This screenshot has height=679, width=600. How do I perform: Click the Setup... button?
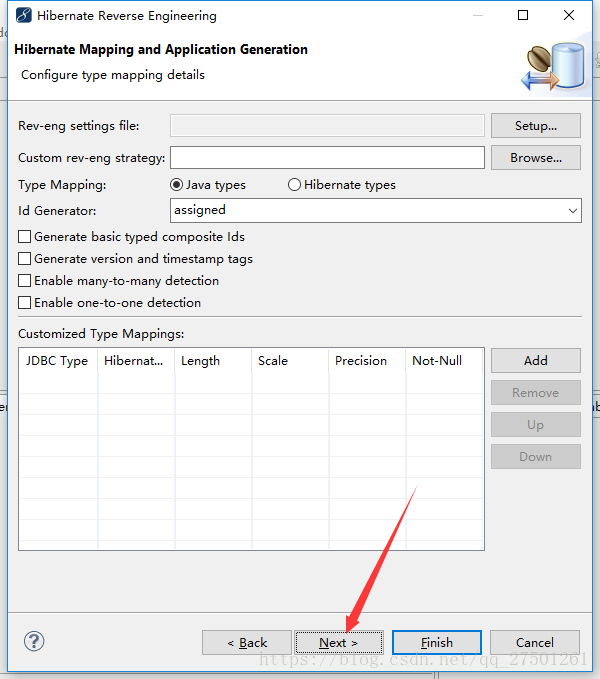[x=535, y=126]
